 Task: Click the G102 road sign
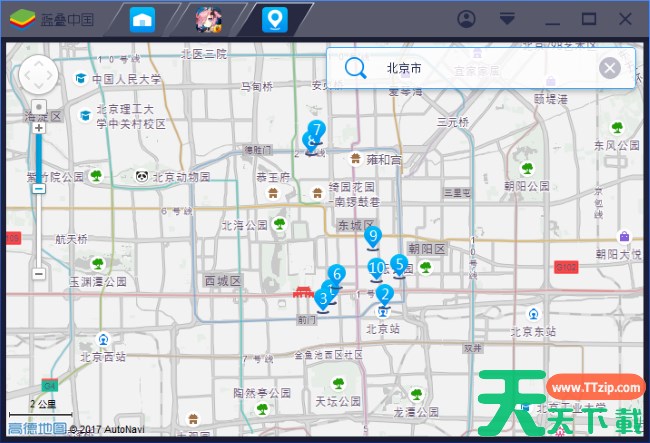tap(566, 267)
